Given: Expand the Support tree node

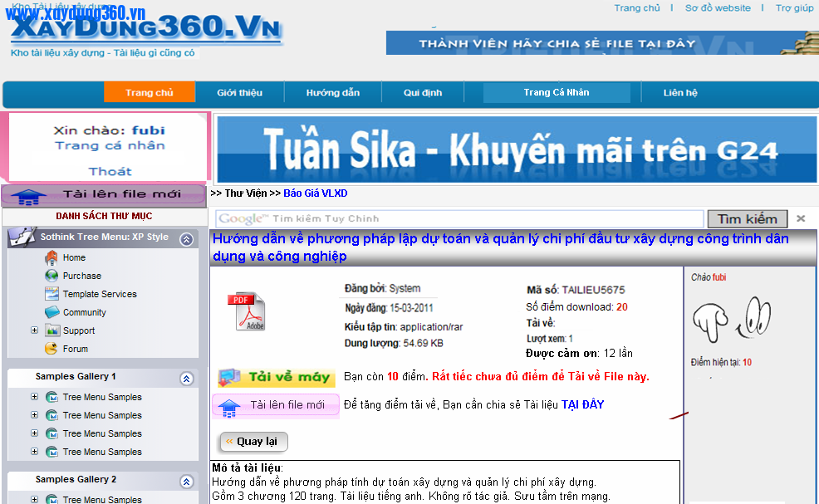Looking at the screenshot, I should coord(35,330).
